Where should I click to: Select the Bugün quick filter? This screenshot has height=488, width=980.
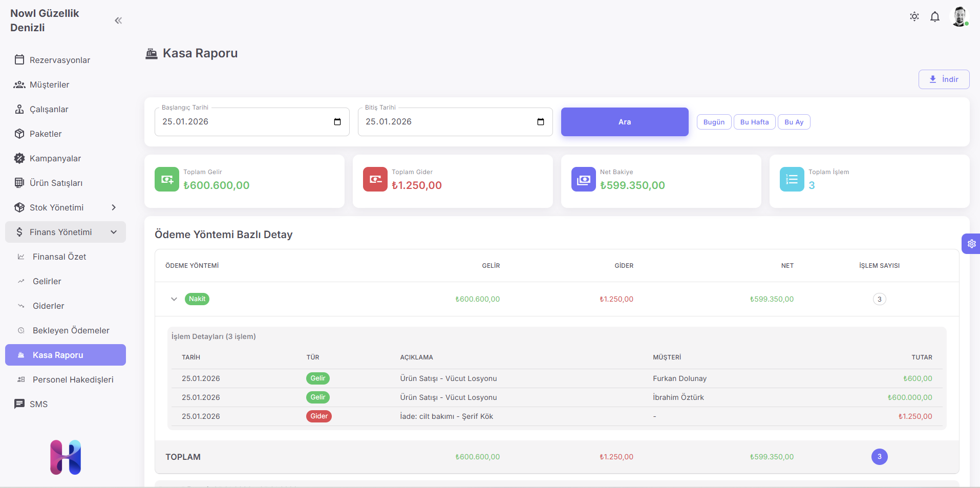(714, 122)
